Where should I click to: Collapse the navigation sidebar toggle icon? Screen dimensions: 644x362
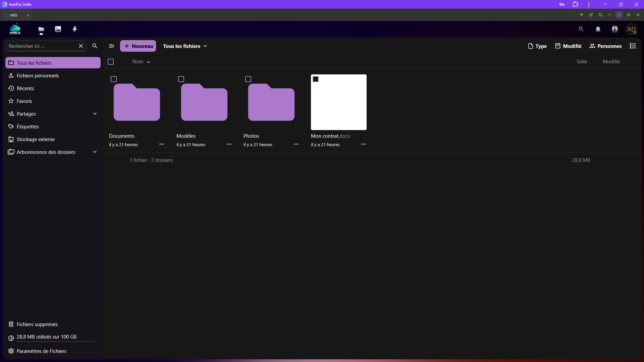[x=112, y=46]
